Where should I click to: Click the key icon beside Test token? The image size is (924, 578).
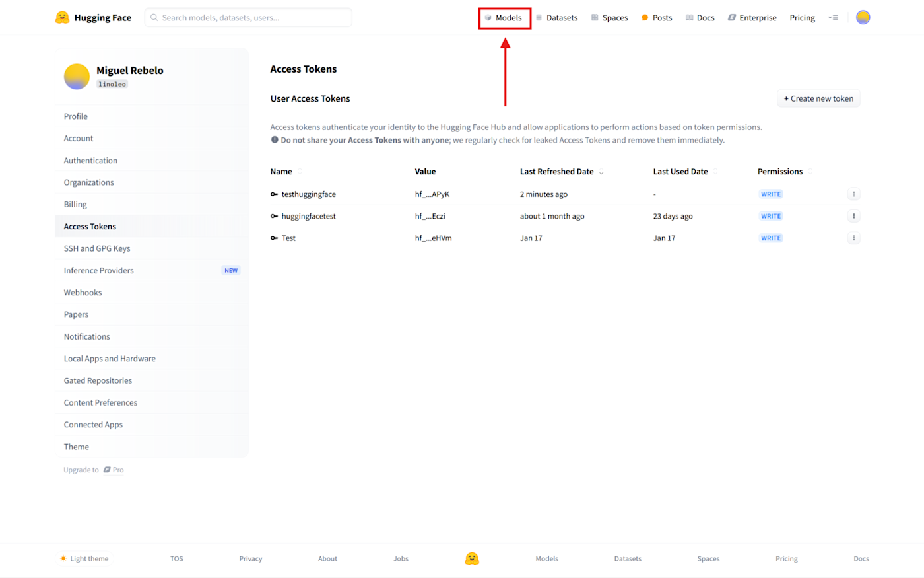pos(274,238)
